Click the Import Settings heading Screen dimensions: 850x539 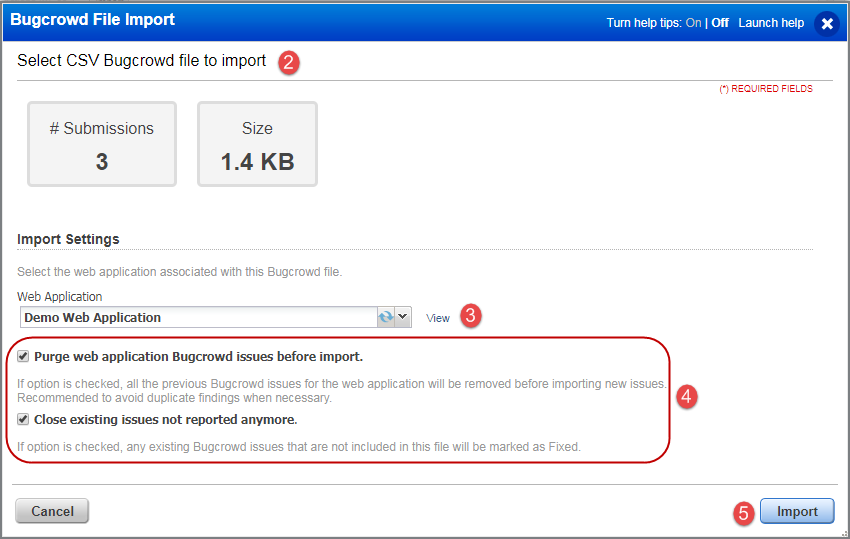click(x=68, y=239)
